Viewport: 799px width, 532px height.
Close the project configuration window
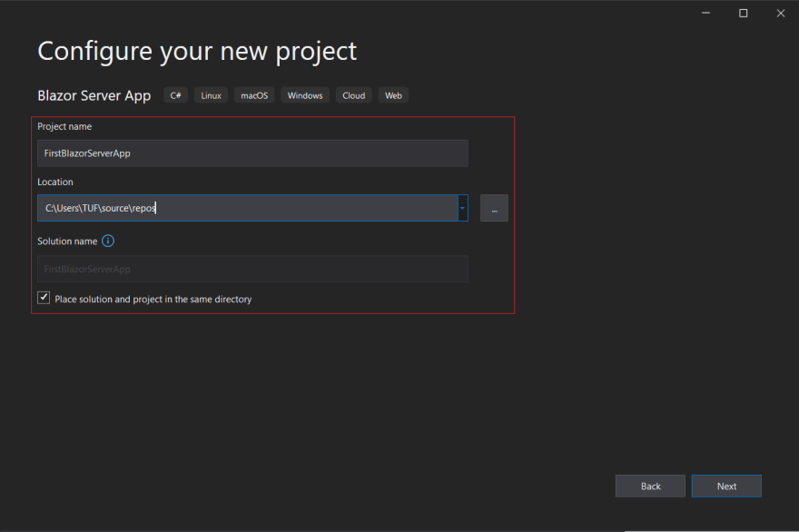click(x=781, y=14)
